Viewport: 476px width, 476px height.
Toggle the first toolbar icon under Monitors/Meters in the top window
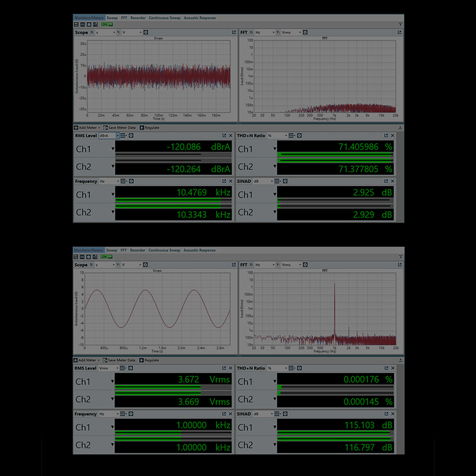tap(77, 24)
